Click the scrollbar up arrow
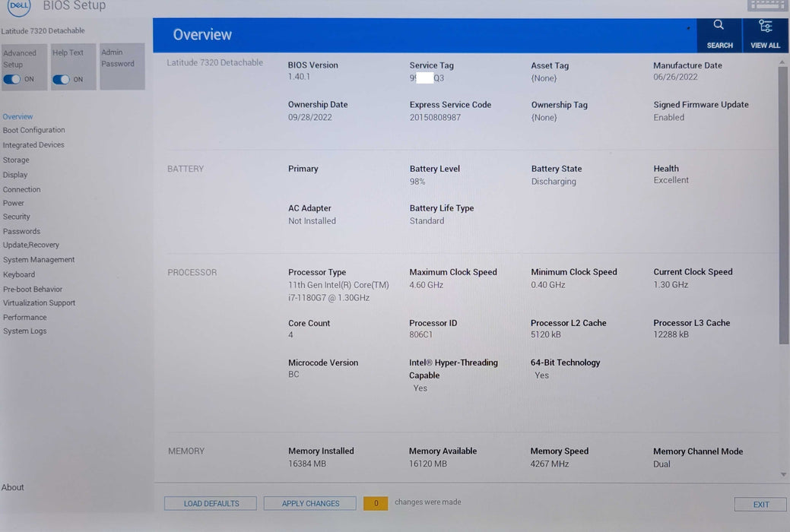The width and height of the screenshot is (790, 532). 782,62
